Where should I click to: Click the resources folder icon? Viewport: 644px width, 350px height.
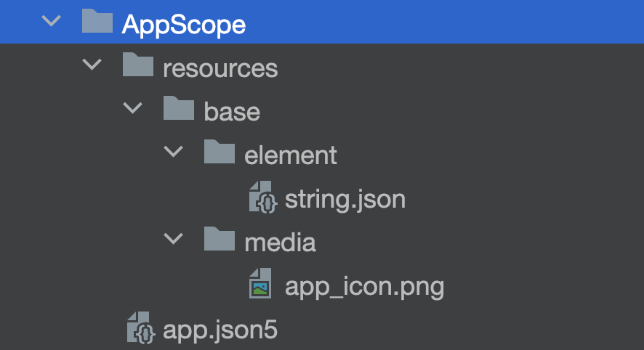(x=138, y=65)
